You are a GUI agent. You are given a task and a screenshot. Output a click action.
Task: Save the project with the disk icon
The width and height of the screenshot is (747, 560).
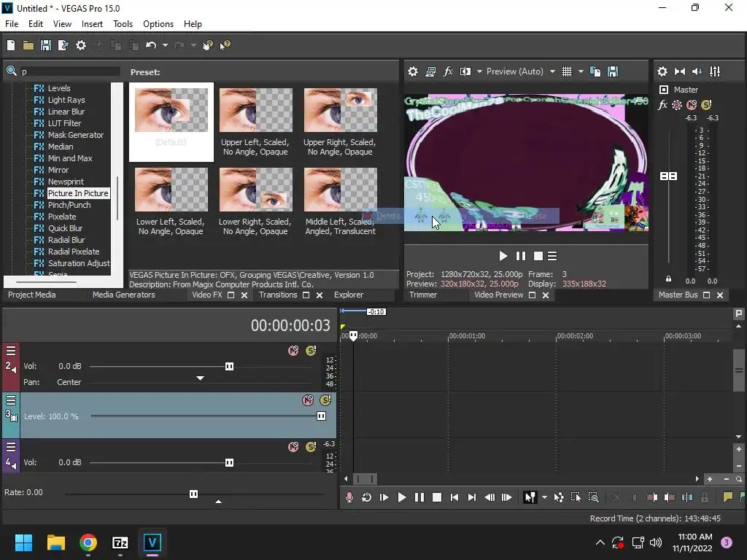pos(46,45)
